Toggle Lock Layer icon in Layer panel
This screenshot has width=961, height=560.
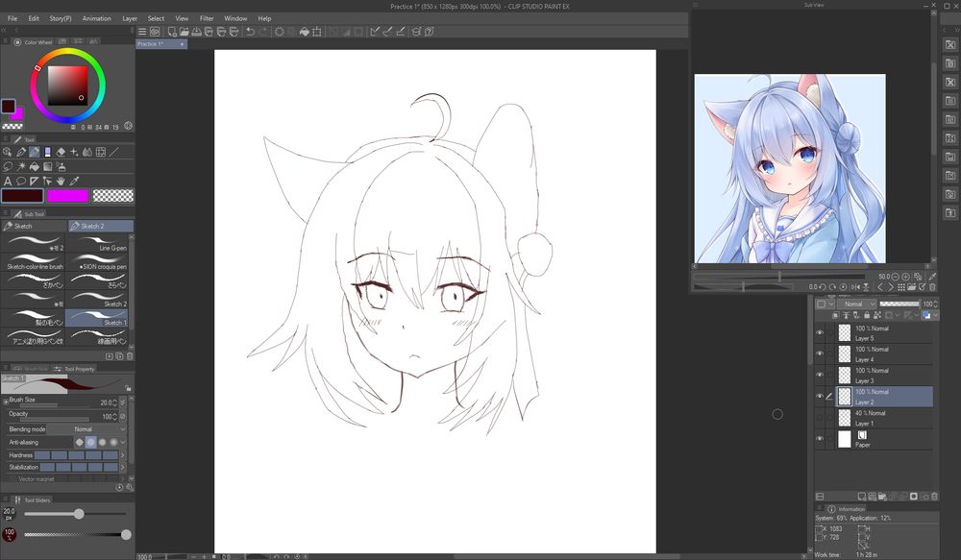[x=867, y=315]
